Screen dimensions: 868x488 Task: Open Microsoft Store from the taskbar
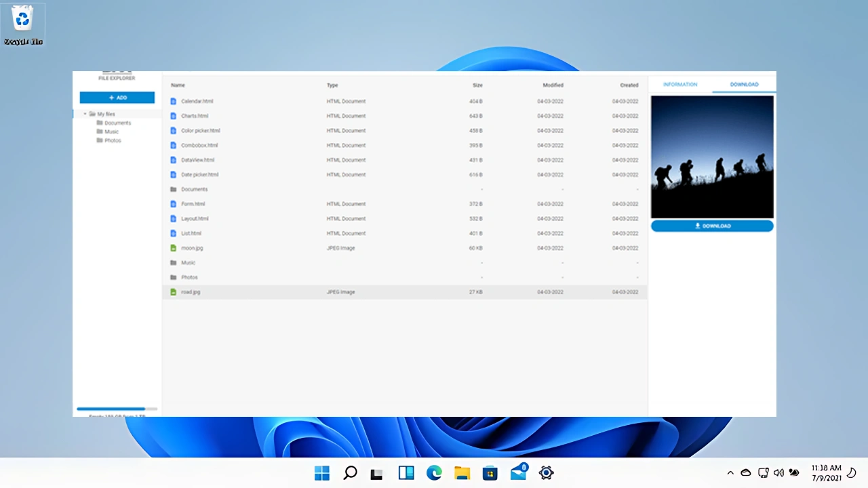[490, 473]
